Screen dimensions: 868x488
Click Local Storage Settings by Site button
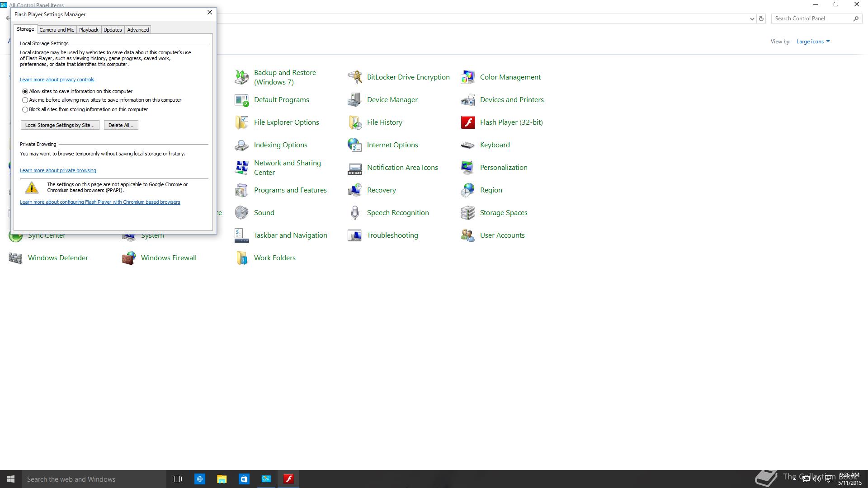coord(60,125)
